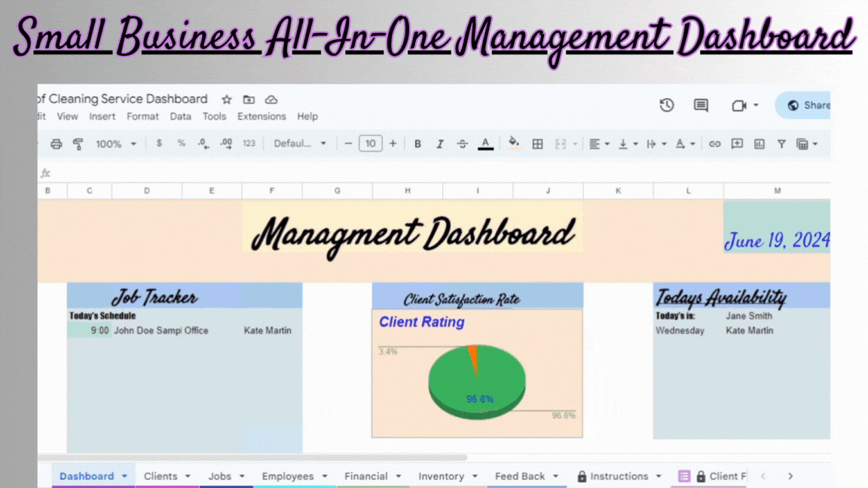This screenshot has height=488, width=868.
Task: Open the Format menu
Action: [x=142, y=116]
